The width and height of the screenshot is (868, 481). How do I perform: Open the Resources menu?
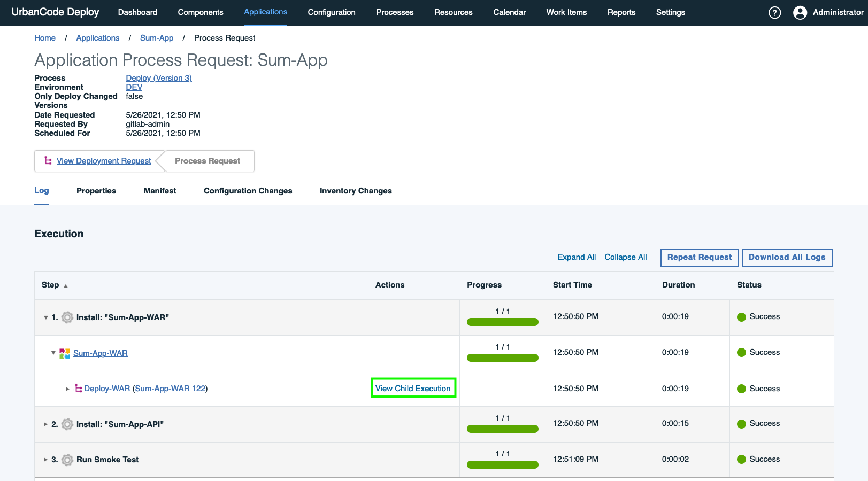454,12
